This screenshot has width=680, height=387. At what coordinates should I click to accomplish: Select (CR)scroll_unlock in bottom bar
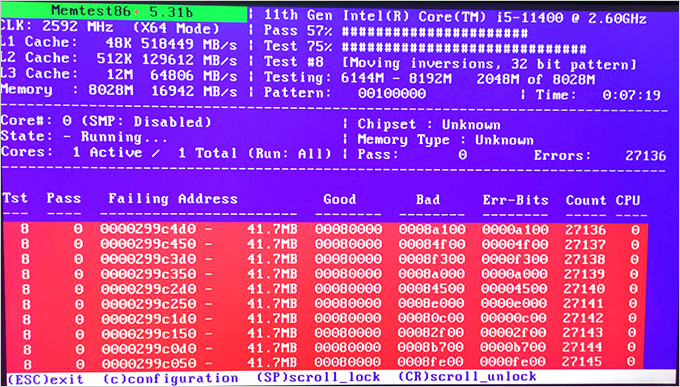[x=467, y=377]
